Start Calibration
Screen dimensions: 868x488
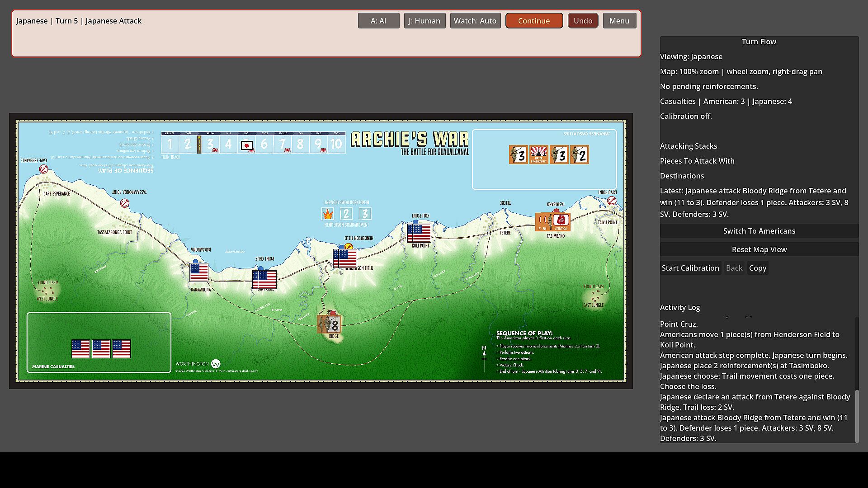coord(690,268)
